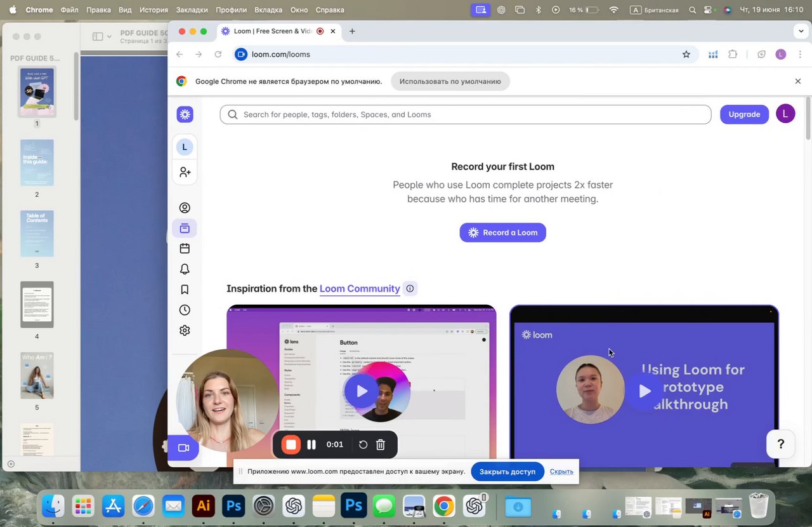Click the Loom search field
The height and width of the screenshot is (527, 812).
coord(466,114)
